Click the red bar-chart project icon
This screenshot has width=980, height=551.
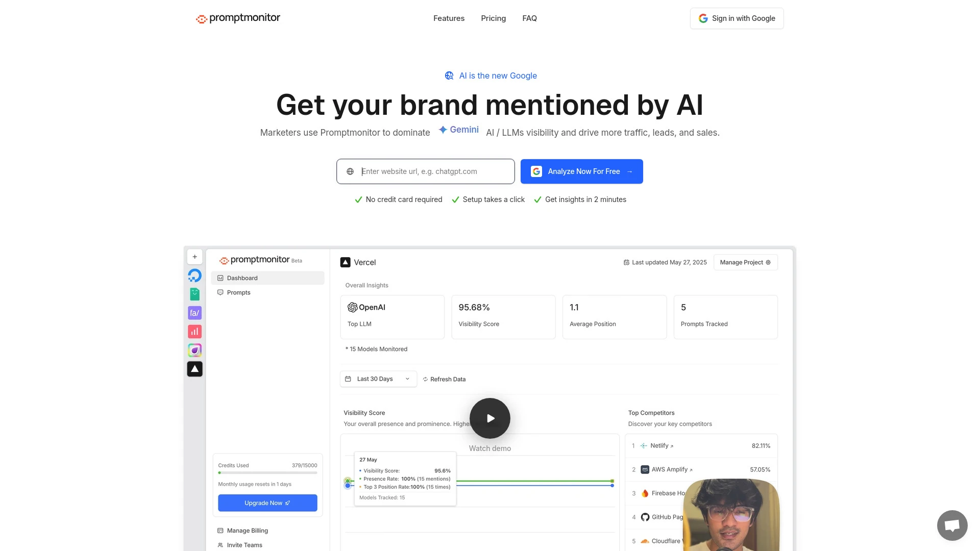(194, 331)
